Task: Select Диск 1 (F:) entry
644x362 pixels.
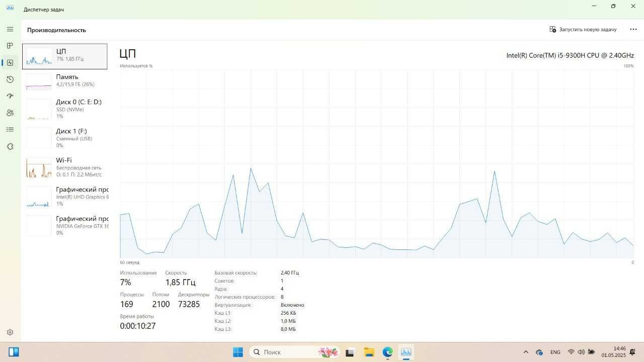Action: (65, 138)
